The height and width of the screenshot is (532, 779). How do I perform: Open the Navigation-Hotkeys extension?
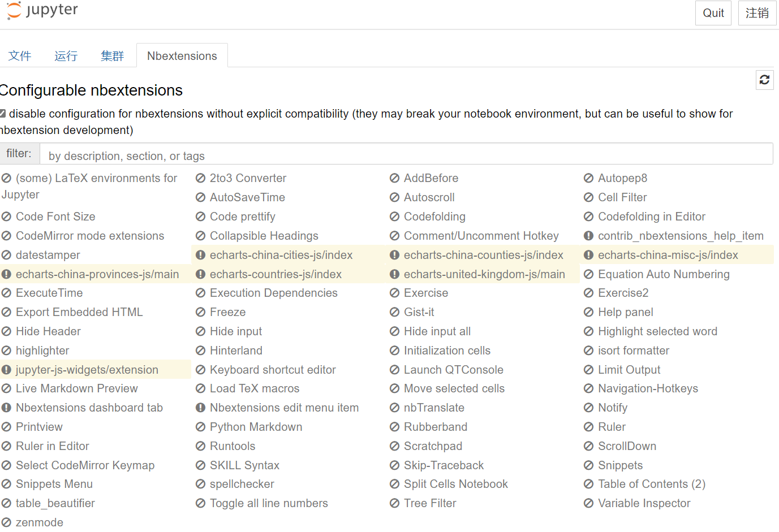(648, 388)
